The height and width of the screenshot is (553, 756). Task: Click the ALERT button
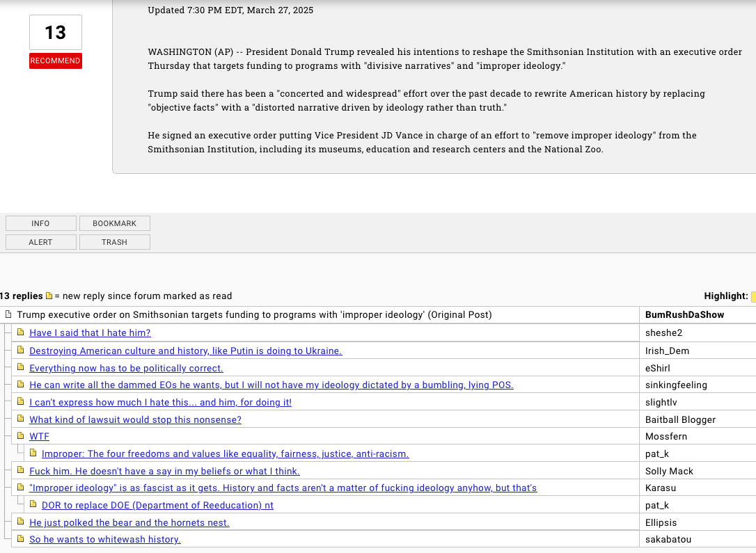pos(41,242)
